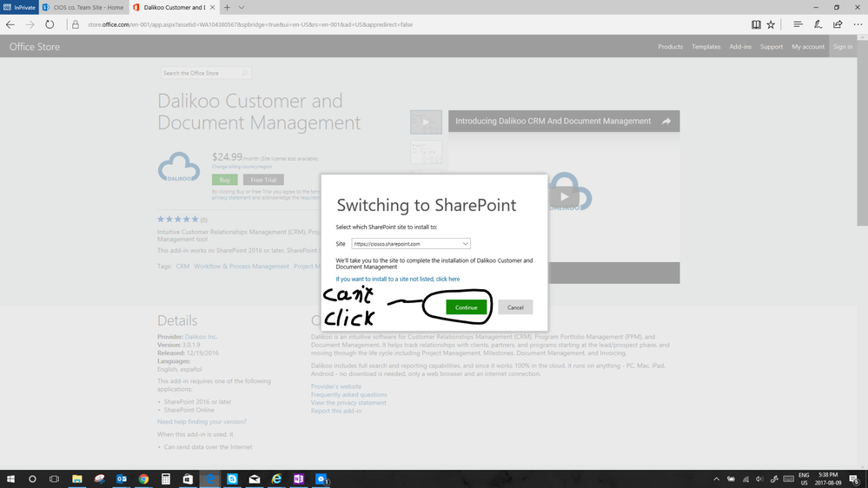The height and width of the screenshot is (488, 868).
Task: Click the Dalikoo cloud logo
Action: point(179,167)
